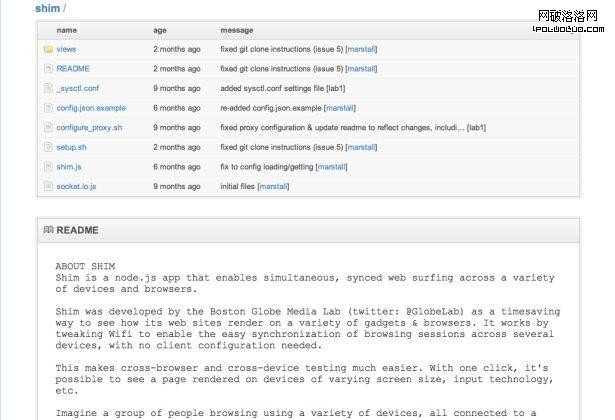The height and width of the screenshot is (420, 615).
Task: Open the configure_proxy.sh file
Action: (x=89, y=128)
